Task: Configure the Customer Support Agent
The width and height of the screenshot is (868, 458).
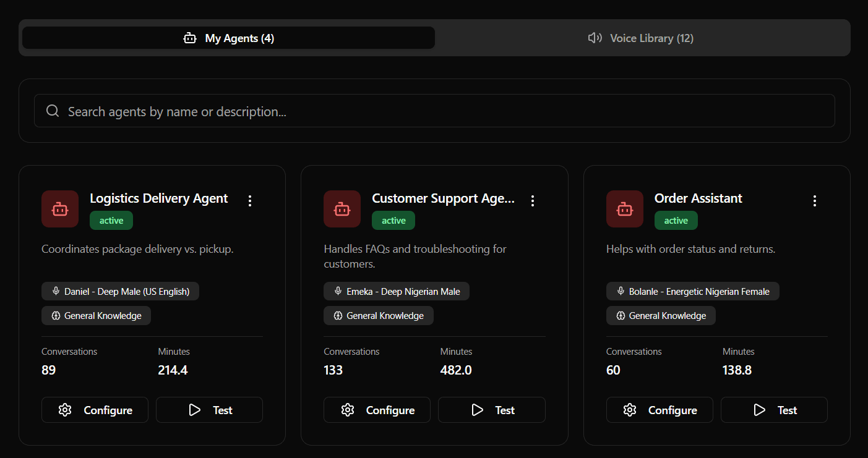Action: (377, 410)
